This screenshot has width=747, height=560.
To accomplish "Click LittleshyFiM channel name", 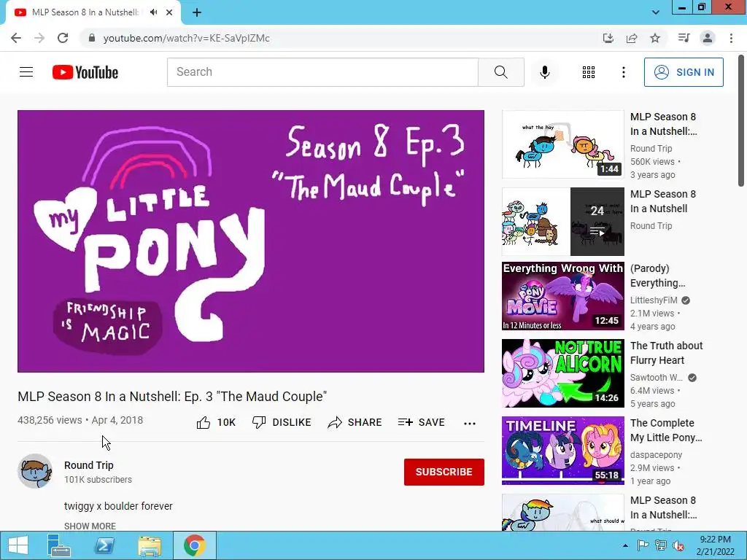I will click(654, 300).
